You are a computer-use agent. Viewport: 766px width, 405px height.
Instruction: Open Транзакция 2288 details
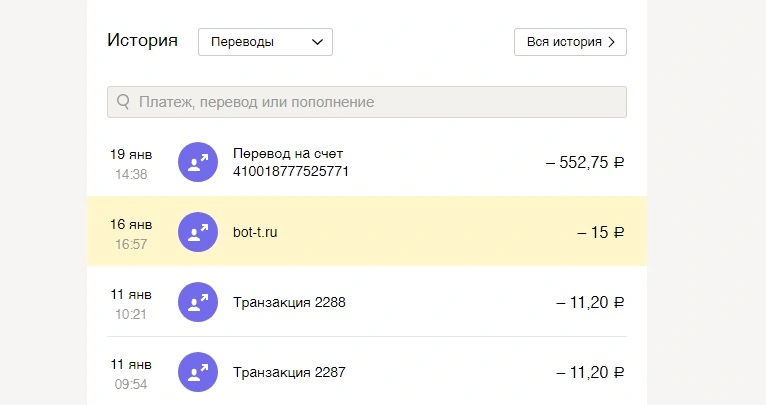pos(367,302)
